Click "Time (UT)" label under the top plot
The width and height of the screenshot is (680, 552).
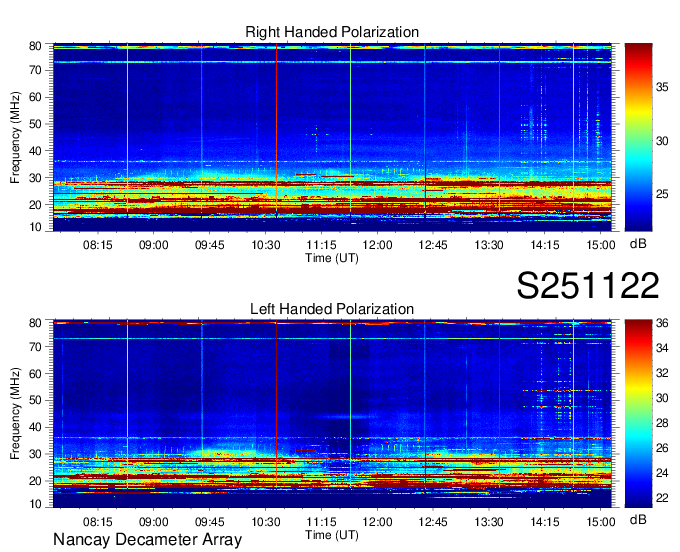coord(332,258)
